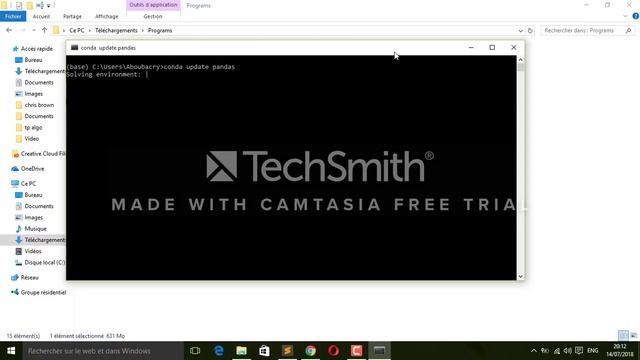Minimize the conda update pandas console window
The width and height of the screenshot is (640, 360).
tap(471, 47)
